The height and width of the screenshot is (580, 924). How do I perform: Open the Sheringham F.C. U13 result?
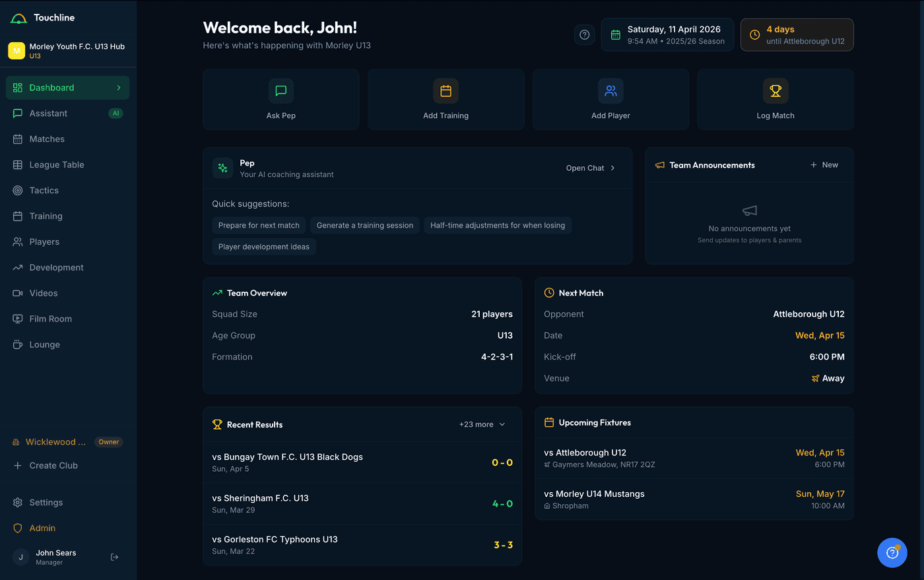[x=362, y=504]
